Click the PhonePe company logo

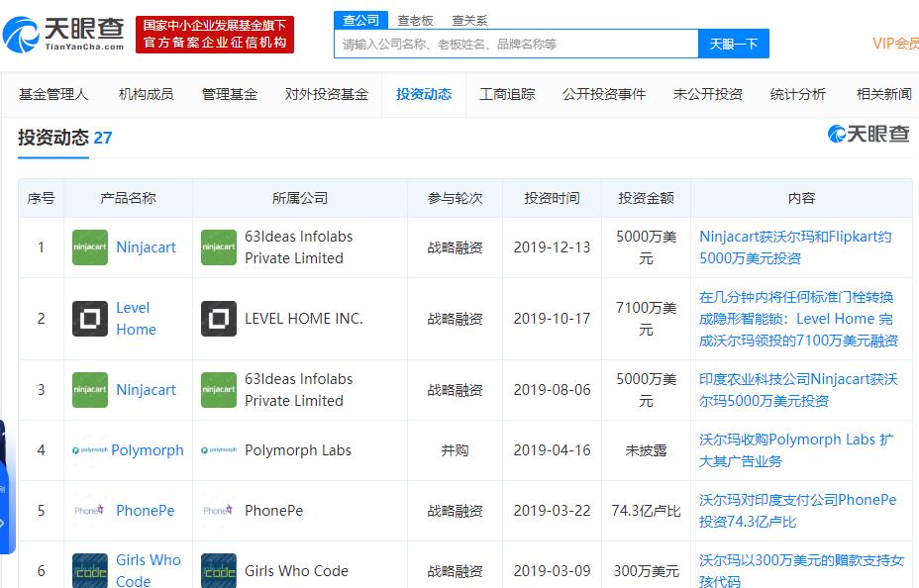(x=219, y=511)
